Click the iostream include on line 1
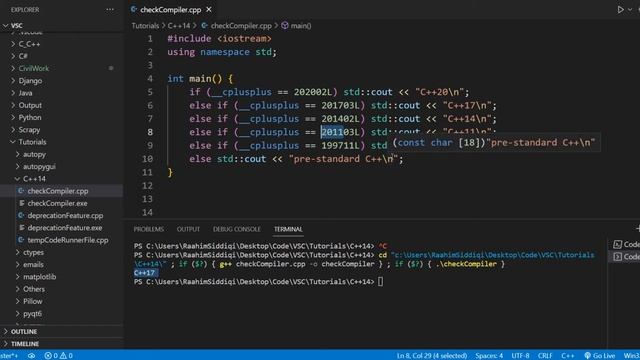This screenshot has height=360, width=640. 244,38
